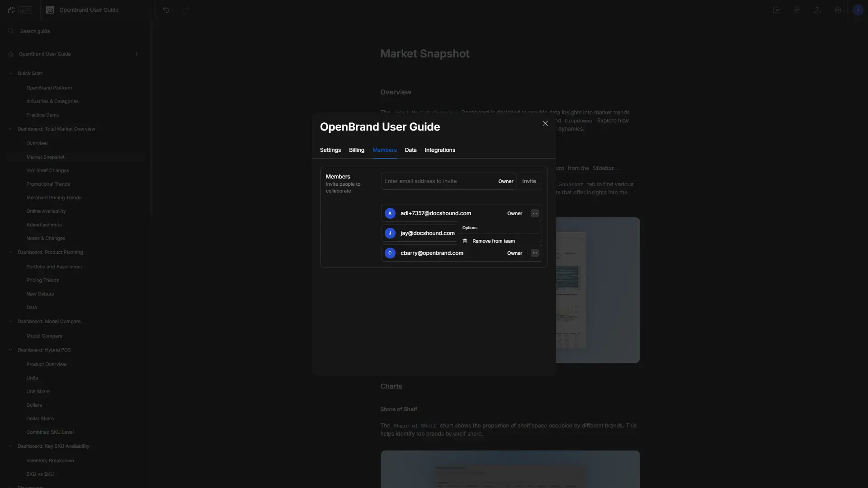The image size is (868, 488).
Task: Switch to the Billing tab
Action: 356,150
